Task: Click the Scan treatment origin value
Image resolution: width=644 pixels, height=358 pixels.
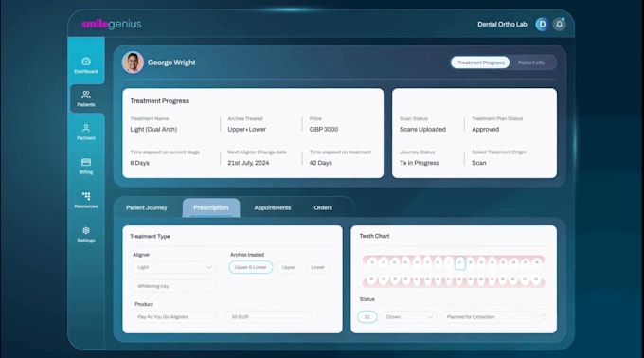Action: (479, 163)
